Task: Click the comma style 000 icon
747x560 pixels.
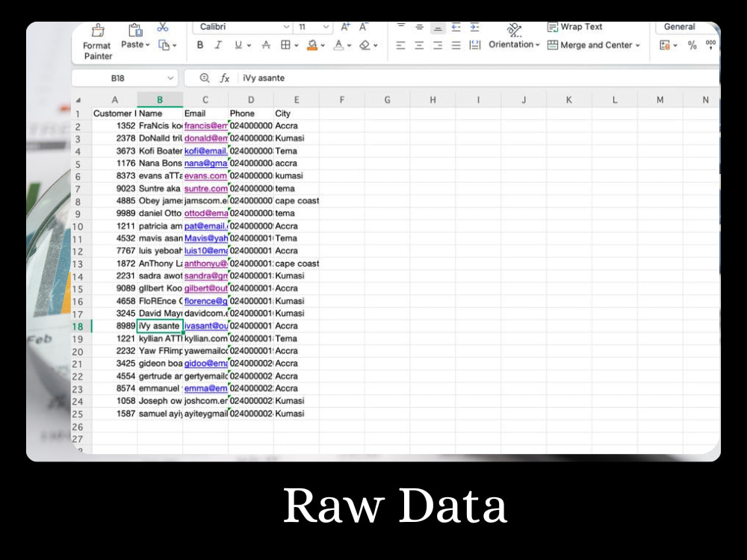Action: click(710, 45)
